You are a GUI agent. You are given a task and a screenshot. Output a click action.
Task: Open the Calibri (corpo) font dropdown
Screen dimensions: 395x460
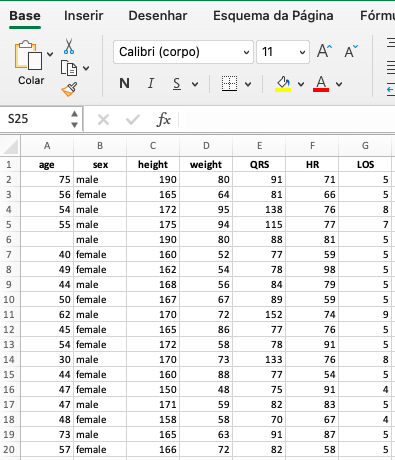click(x=183, y=52)
